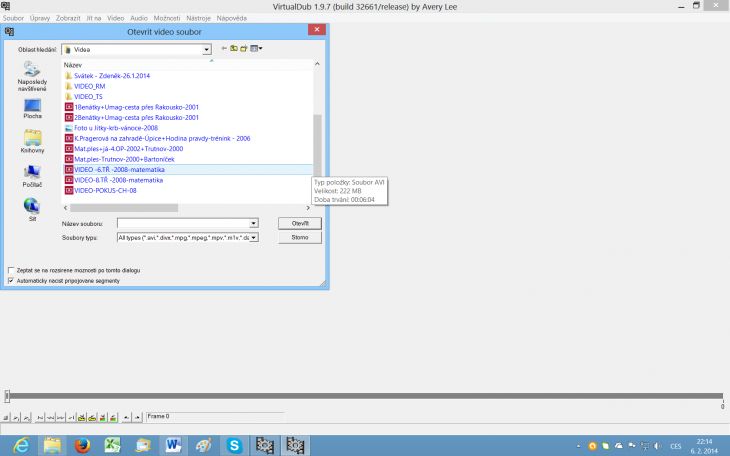This screenshot has height=456, width=730.
Task: Open the Nástroje menu
Action: point(198,18)
